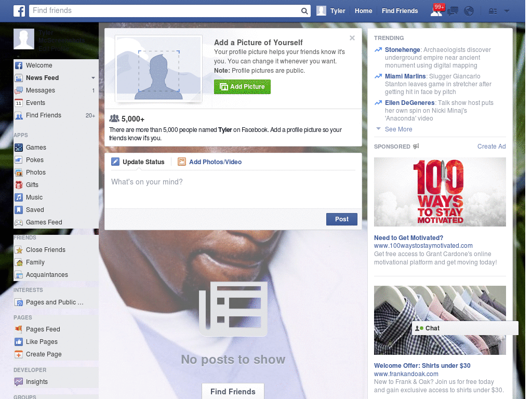Focus the Find friends search field
This screenshot has height=399, width=532.
pos(165,10)
